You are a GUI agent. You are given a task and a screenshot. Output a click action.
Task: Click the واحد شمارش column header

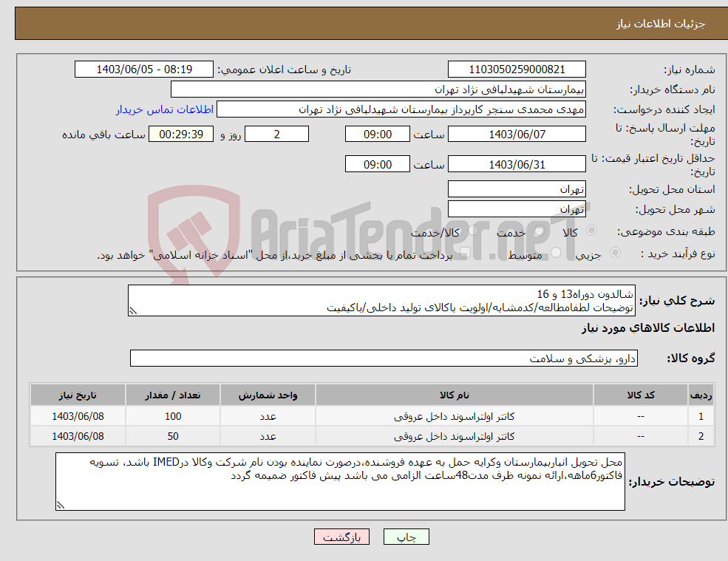pos(268,395)
